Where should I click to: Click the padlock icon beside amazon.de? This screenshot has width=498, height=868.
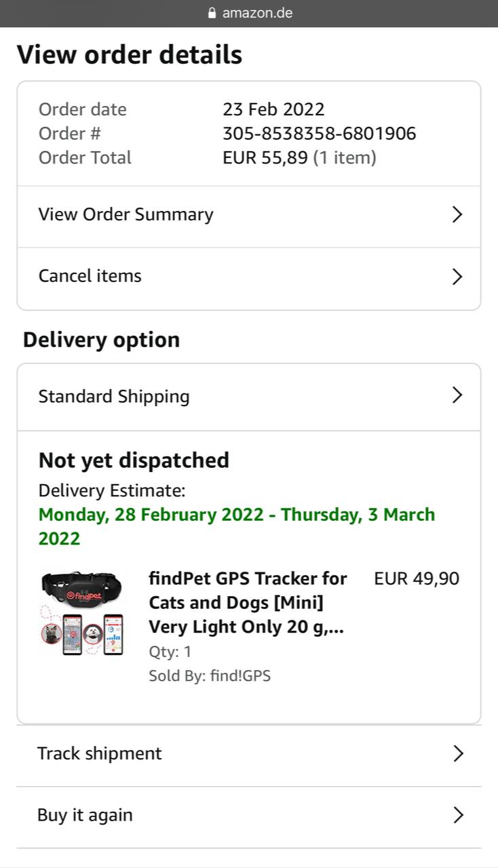coord(212,13)
